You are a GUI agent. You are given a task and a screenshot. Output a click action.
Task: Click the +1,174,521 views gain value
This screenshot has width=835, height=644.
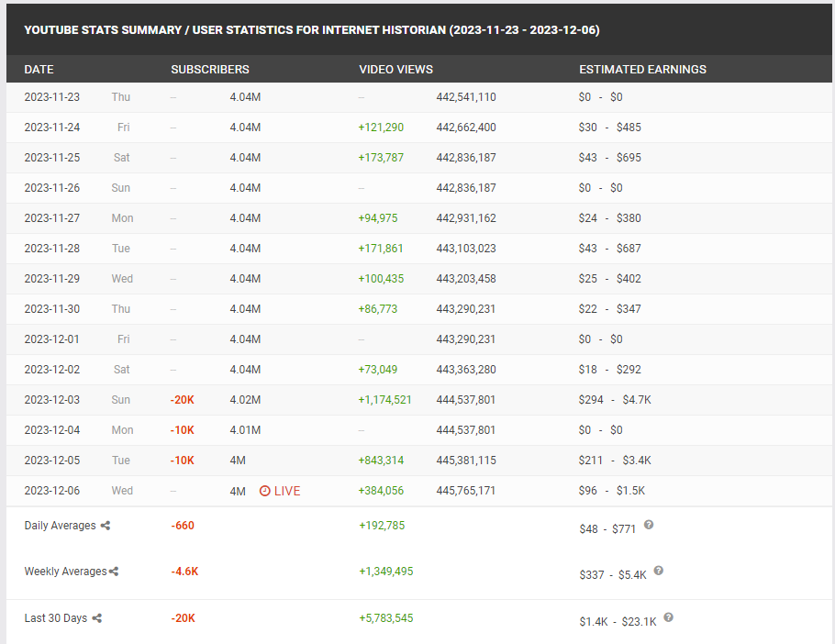pos(384,400)
